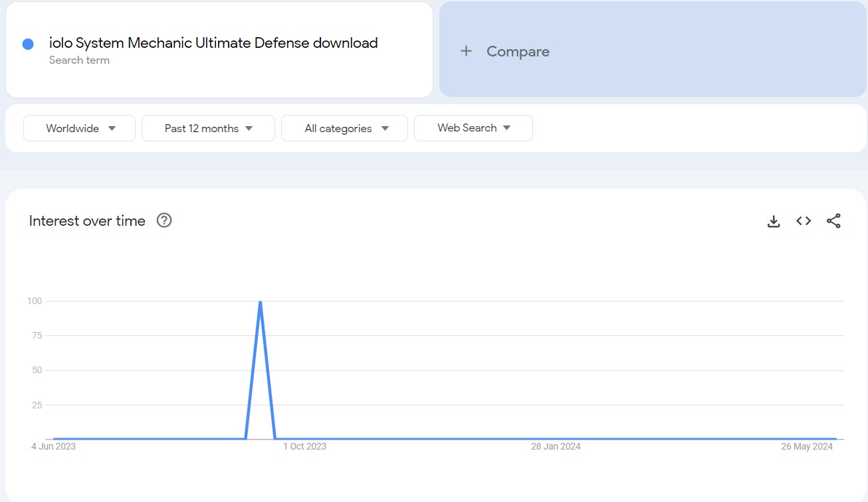Open the Interest over time help icon

pyautogui.click(x=164, y=220)
